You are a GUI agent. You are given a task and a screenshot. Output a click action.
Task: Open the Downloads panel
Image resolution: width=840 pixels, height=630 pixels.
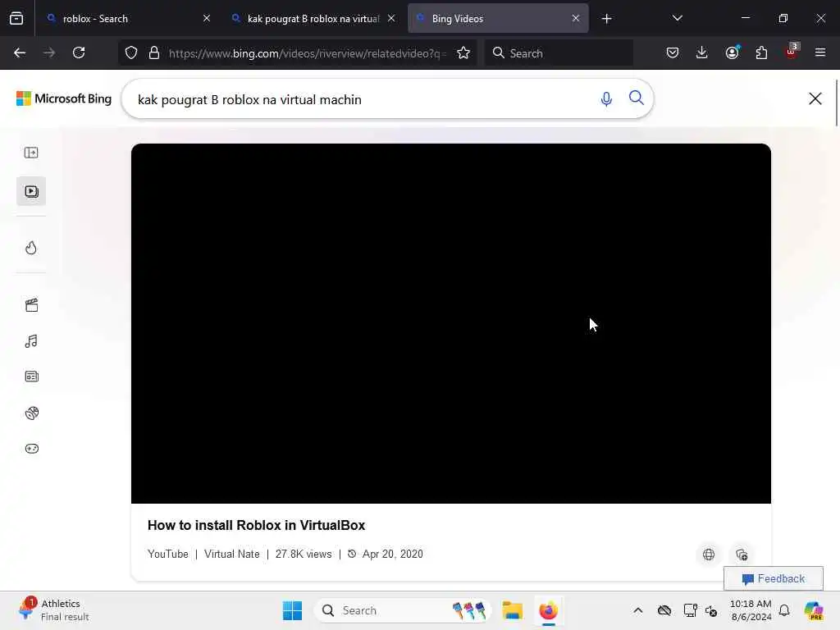click(x=702, y=53)
